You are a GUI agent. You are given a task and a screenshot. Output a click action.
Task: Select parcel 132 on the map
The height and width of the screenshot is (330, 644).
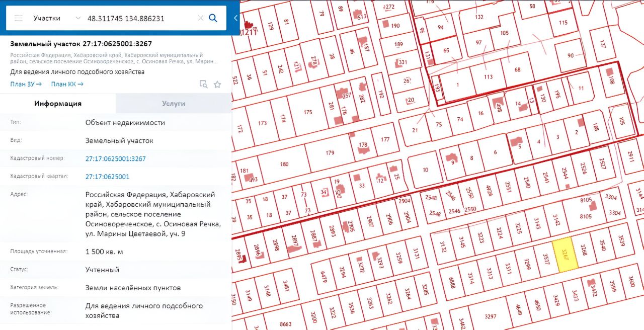click(479, 17)
